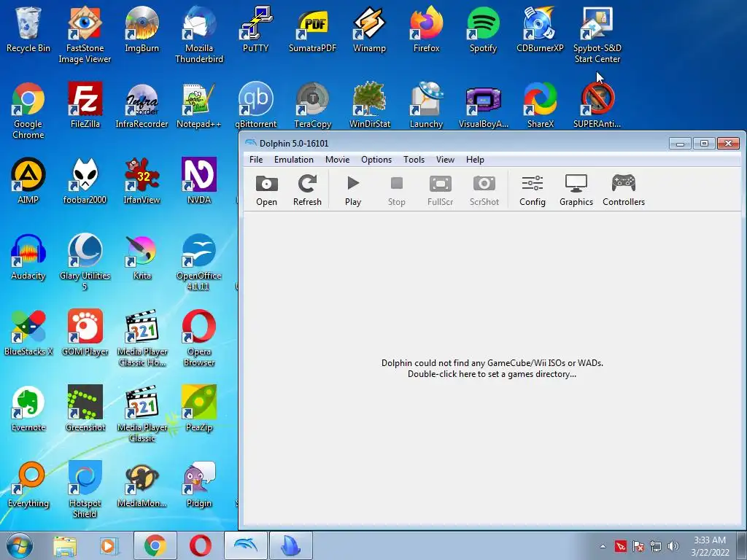The width and height of the screenshot is (747, 560).
Task: Open Windows Explorer from the taskbar
Action: [x=65, y=545]
